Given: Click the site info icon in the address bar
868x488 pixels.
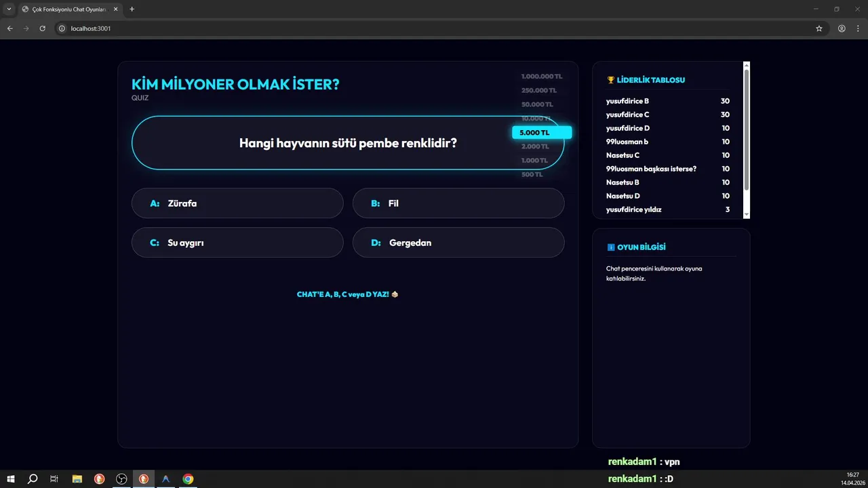Looking at the screenshot, I should (61, 28).
